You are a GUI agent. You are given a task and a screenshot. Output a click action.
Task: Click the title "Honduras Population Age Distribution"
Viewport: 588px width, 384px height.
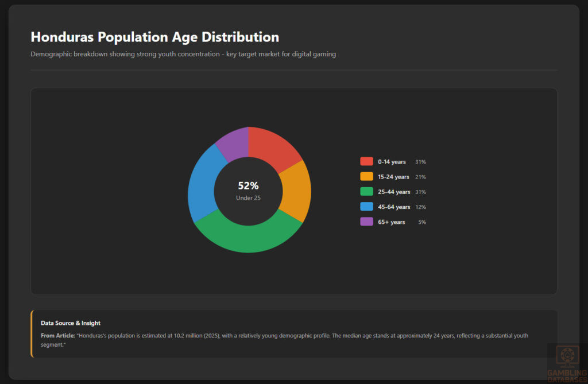pos(154,37)
